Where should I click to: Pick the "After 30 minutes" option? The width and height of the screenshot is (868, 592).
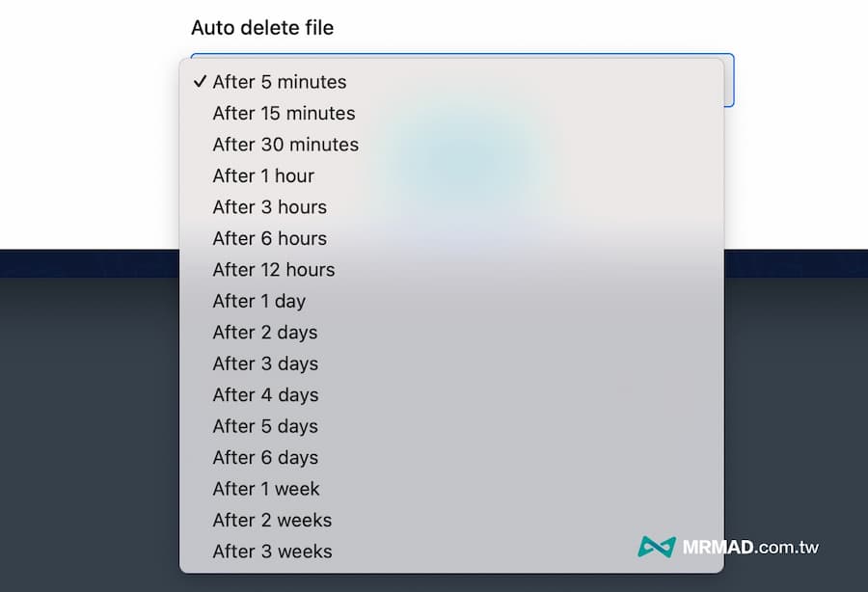[x=285, y=145]
